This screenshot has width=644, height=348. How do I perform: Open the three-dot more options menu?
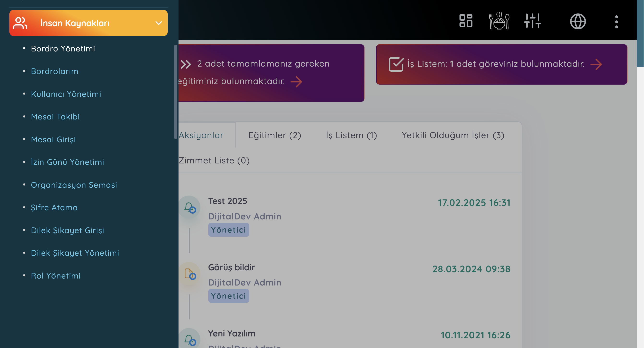[616, 22]
